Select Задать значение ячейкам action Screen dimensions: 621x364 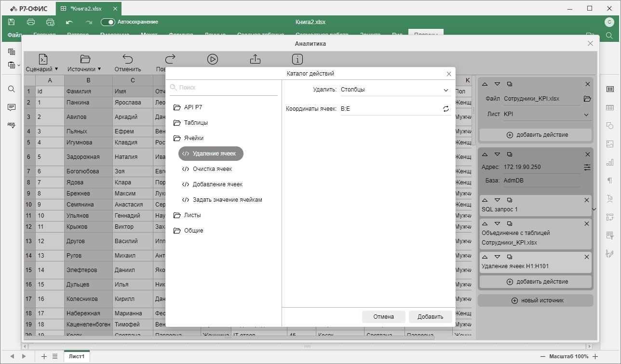pos(222,200)
